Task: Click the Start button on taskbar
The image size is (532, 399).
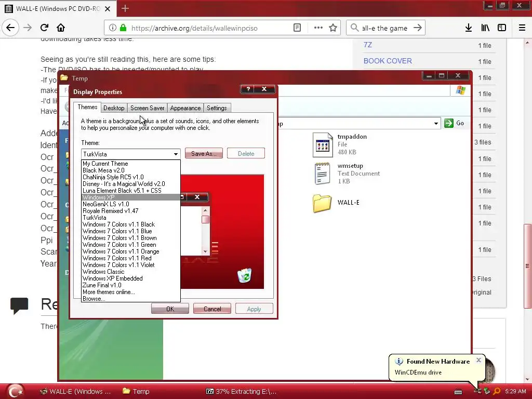Action: (x=15, y=391)
